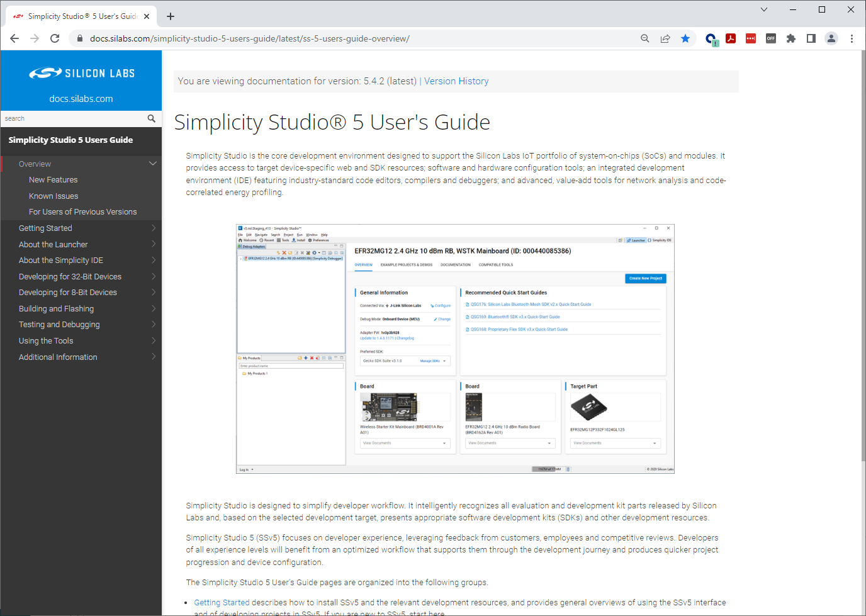Screen dimensions: 866x616
Task: Open the LastPass extension icon
Action: [x=751, y=38]
